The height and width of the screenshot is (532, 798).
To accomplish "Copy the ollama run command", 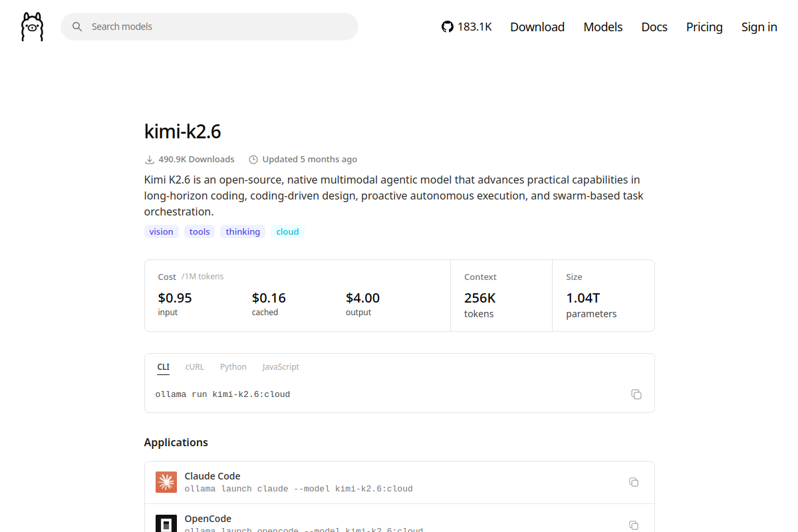I will [636, 394].
